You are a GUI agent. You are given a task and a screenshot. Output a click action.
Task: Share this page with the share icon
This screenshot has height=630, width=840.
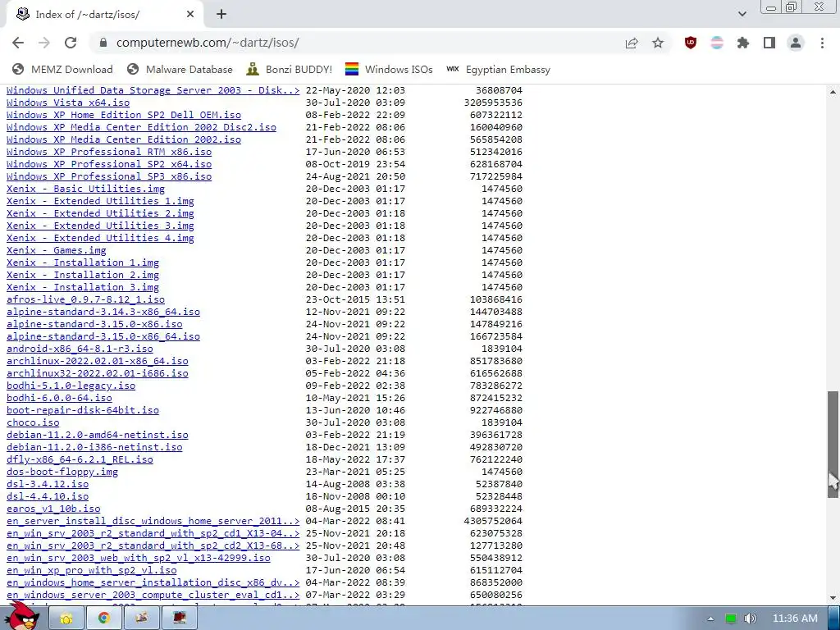tap(632, 43)
